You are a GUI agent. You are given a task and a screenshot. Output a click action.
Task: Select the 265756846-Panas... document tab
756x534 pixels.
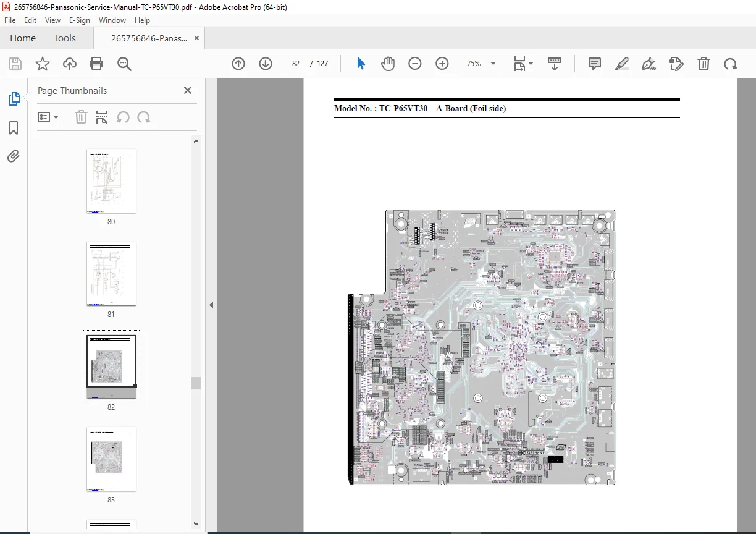pyautogui.click(x=149, y=38)
